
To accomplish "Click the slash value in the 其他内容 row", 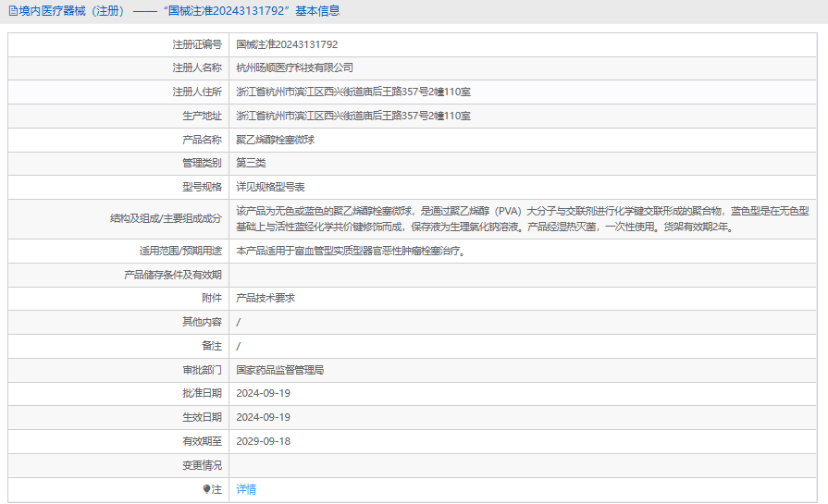I will click(238, 322).
